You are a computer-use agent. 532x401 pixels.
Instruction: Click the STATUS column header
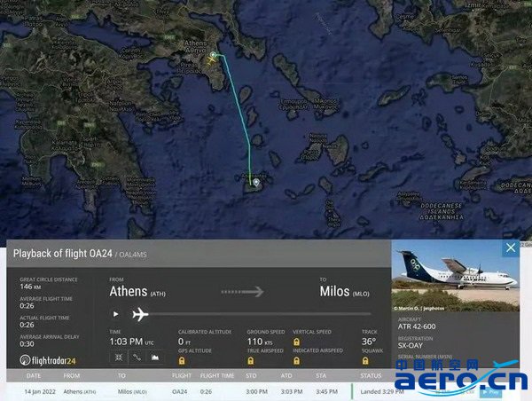[x=371, y=375]
